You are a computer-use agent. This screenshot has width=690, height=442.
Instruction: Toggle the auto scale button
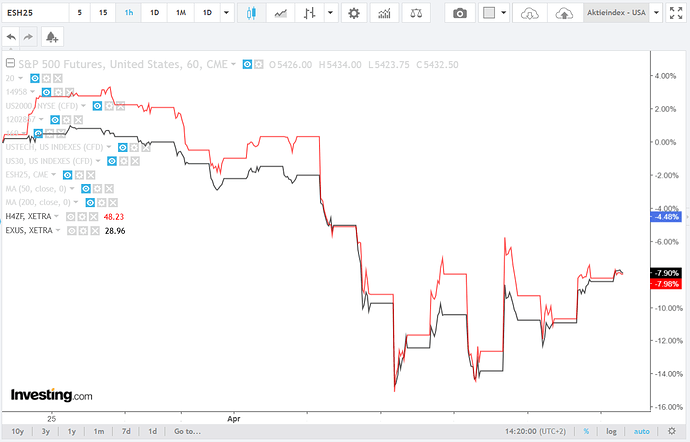point(642,431)
